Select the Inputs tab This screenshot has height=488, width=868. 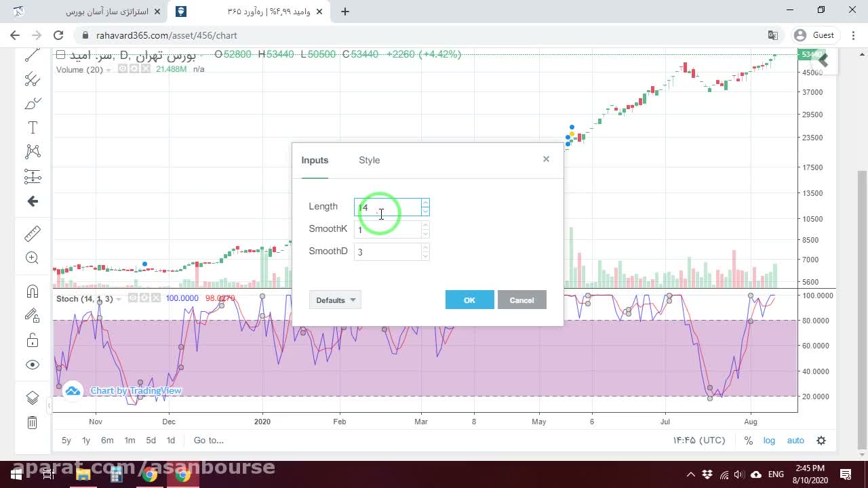[x=315, y=160]
